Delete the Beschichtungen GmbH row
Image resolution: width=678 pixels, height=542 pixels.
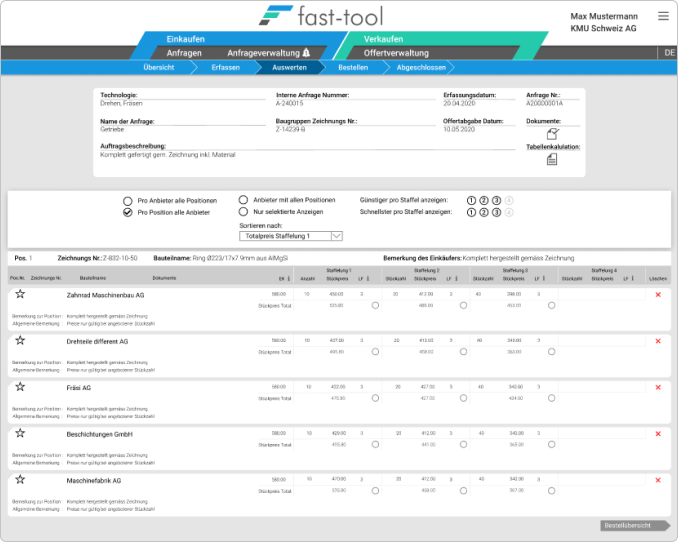(x=658, y=433)
